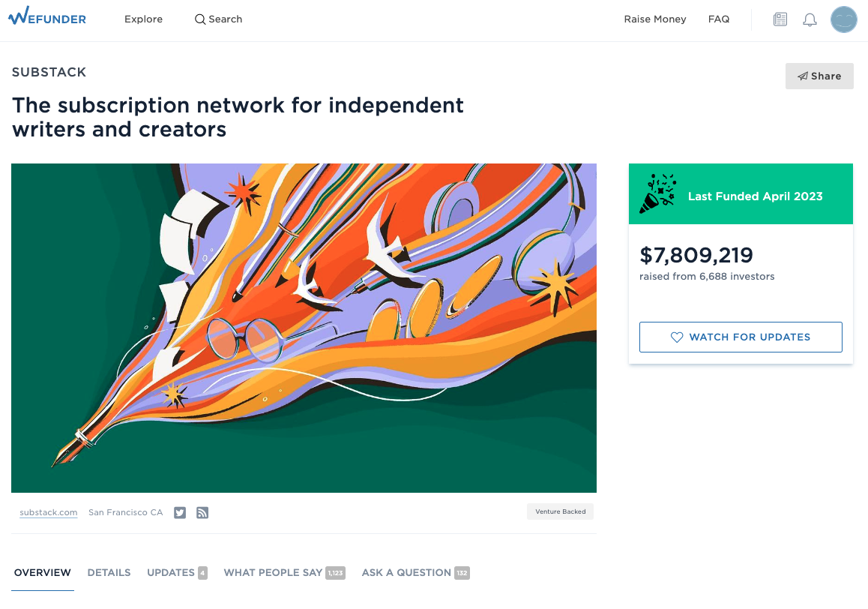
Task: Open the Explore menu
Action: (x=143, y=19)
